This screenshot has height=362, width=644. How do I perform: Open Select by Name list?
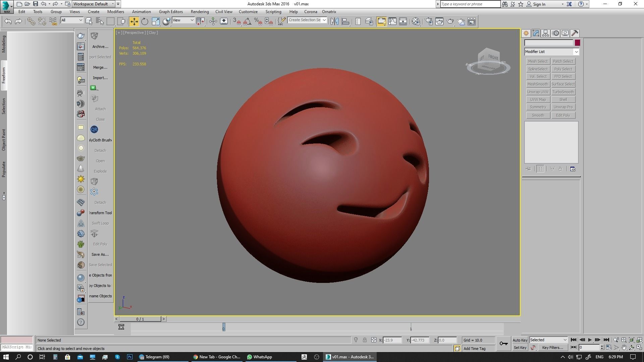coord(100,21)
